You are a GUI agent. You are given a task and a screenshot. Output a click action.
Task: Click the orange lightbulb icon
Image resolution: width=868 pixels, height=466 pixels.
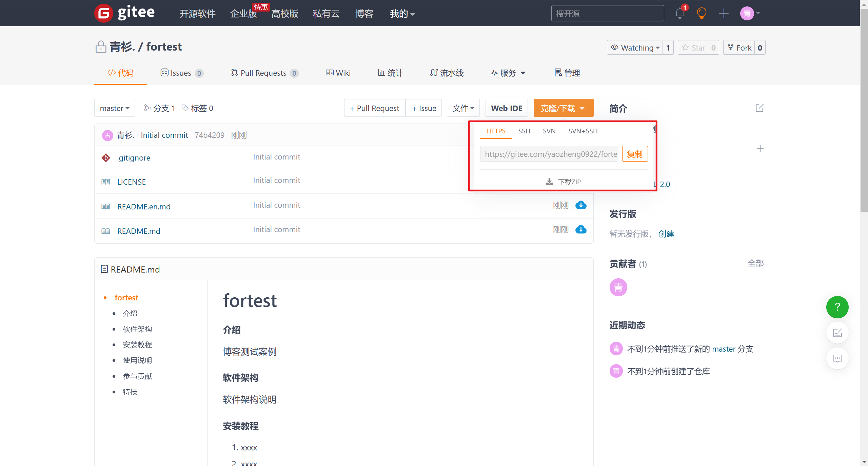701,14
